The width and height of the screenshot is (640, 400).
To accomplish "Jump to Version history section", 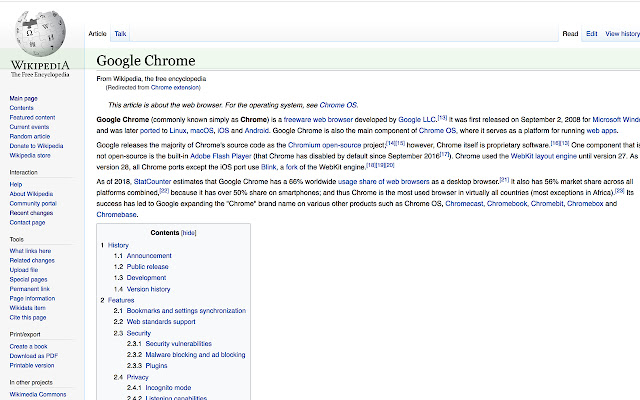I will click(x=148, y=289).
